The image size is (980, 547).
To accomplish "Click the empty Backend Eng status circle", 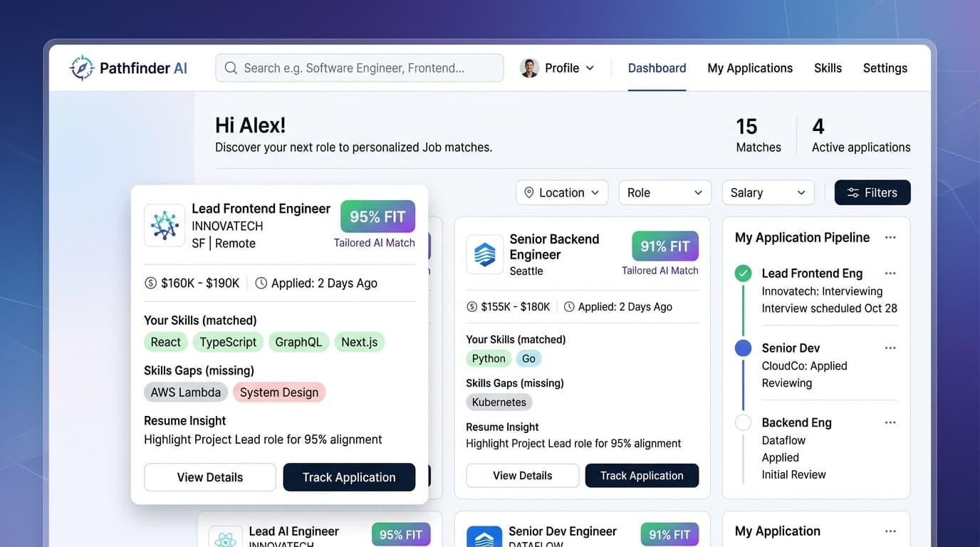I will 743,422.
